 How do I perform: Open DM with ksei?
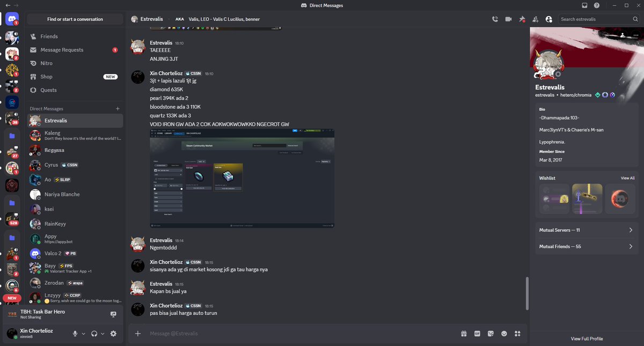click(x=75, y=209)
